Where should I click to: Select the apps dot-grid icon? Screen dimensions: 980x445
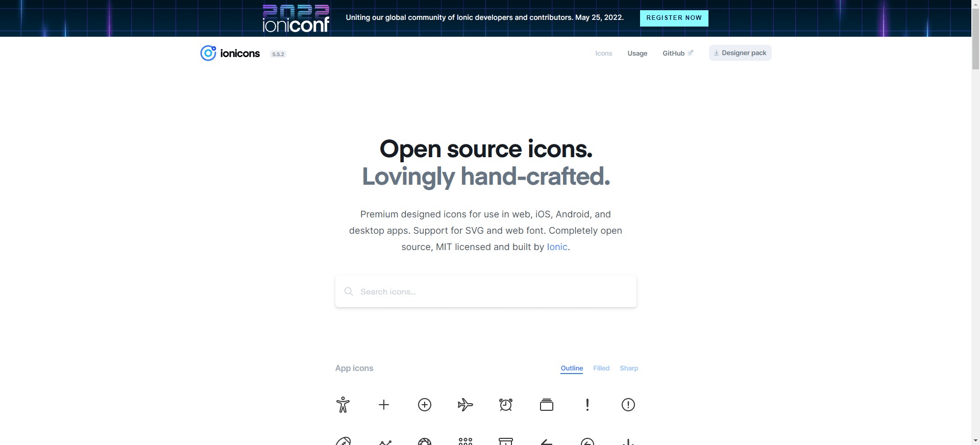click(x=465, y=441)
